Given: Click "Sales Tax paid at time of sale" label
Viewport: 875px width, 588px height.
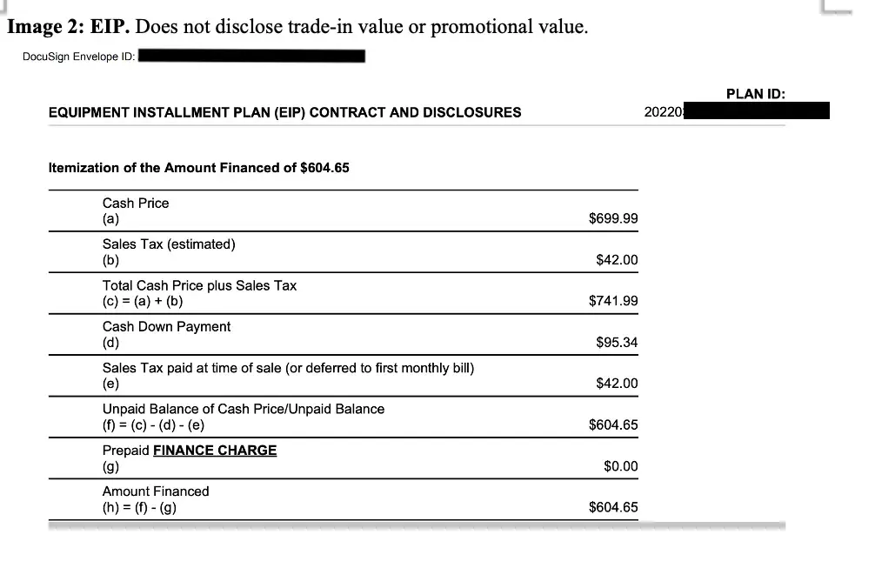Looking at the screenshot, I should (288, 368).
